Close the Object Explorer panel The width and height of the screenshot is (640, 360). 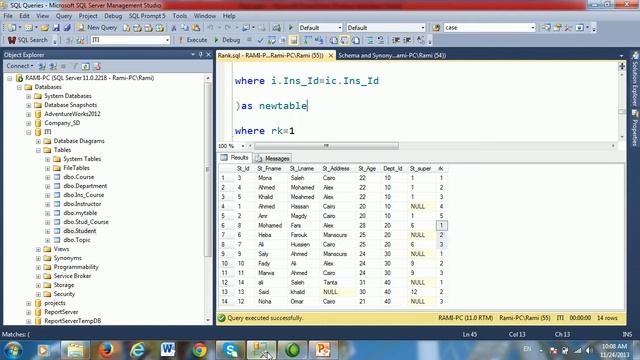[209, 55]
